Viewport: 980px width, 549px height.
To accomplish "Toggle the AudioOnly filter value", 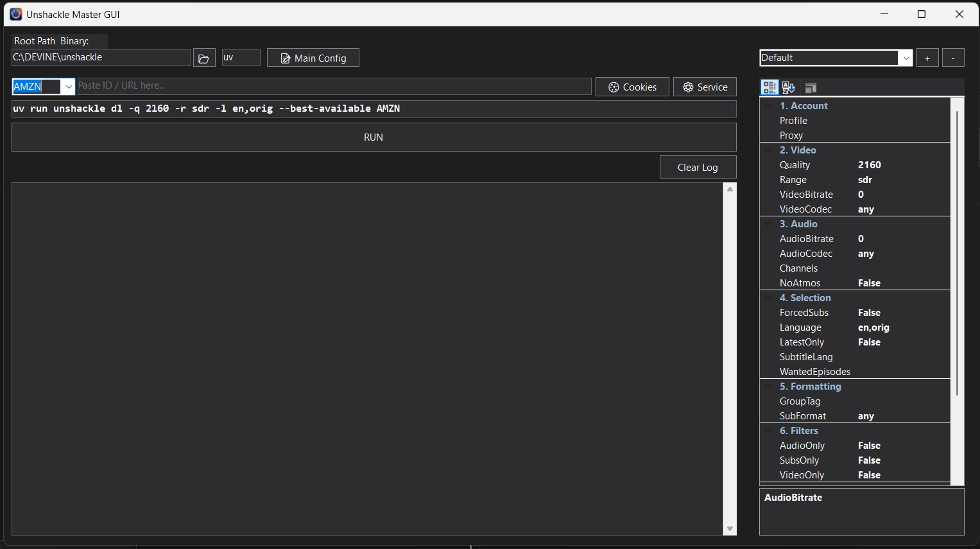I will 869,446.
